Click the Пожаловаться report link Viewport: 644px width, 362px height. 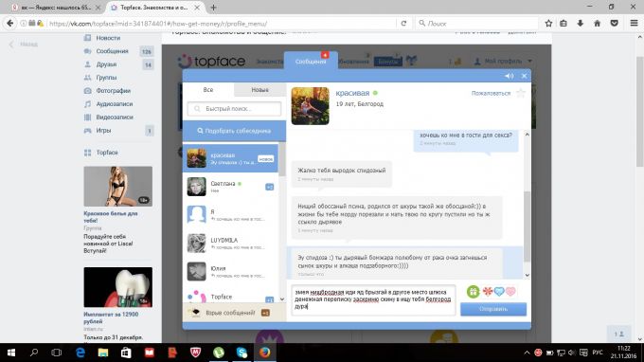point(491,93)
